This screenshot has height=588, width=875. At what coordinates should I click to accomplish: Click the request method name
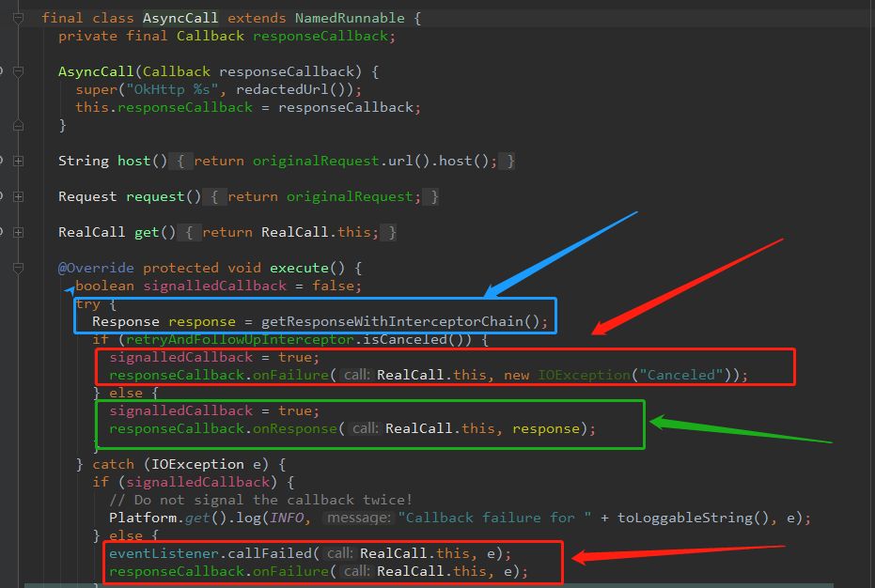[155, 197]
